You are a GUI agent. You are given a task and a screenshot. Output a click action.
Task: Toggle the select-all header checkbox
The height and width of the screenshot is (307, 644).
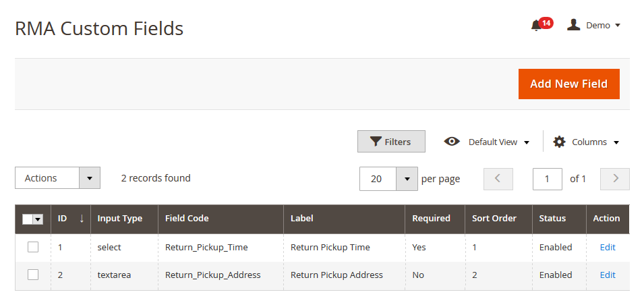point(28,219)
